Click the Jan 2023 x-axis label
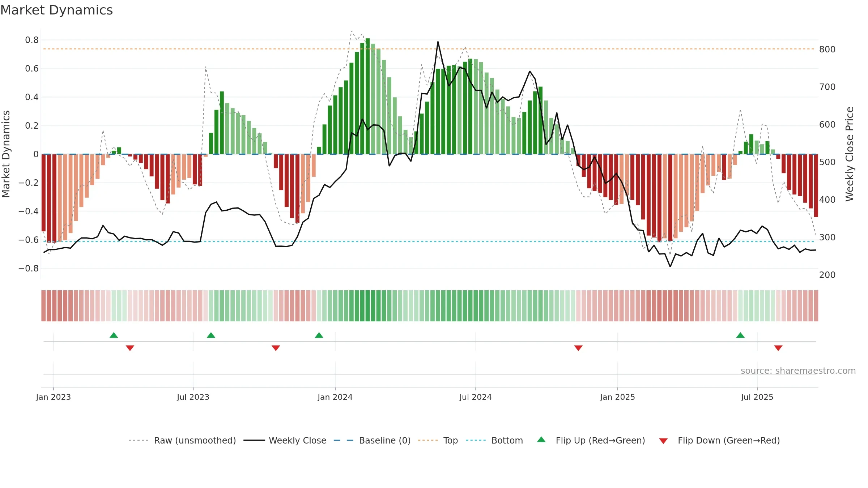The width and height of the screenshot is (868, 488). (54, 397)
